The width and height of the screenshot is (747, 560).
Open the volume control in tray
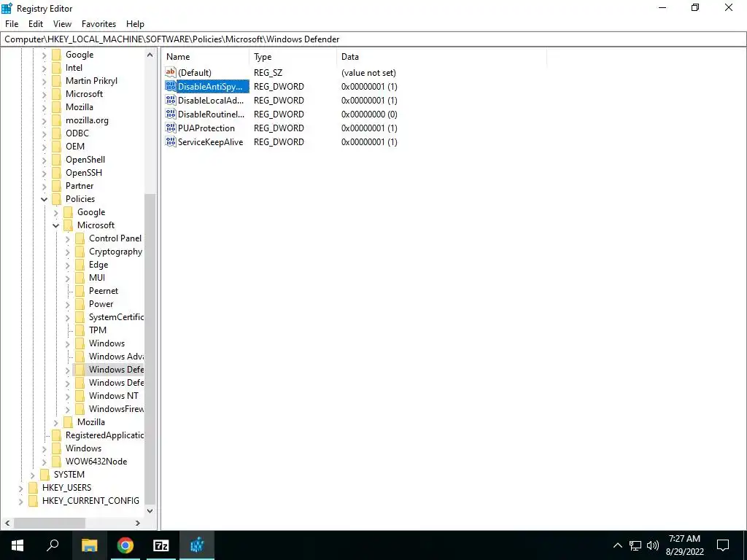[x=653, y=545]
